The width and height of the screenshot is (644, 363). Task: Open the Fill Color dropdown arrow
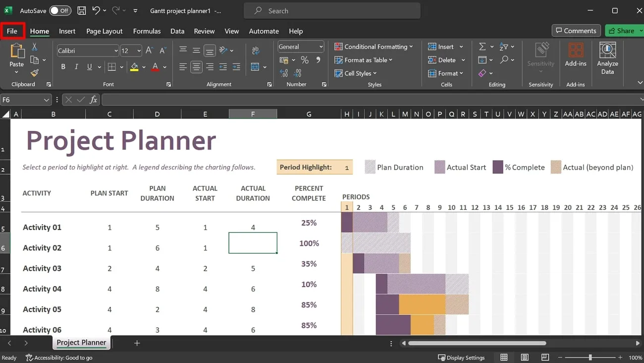pyautogui.click(x=143, y=66)
